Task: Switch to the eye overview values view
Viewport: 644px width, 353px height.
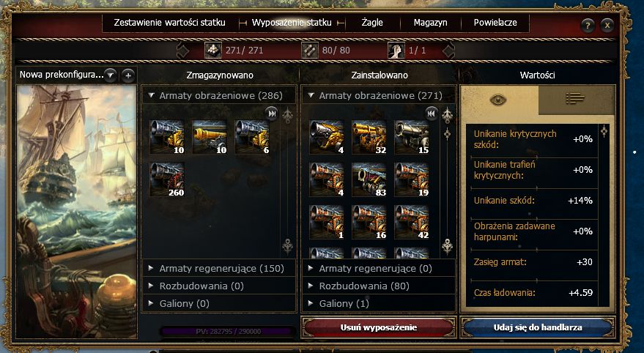Action: click(x=498, y=100)
